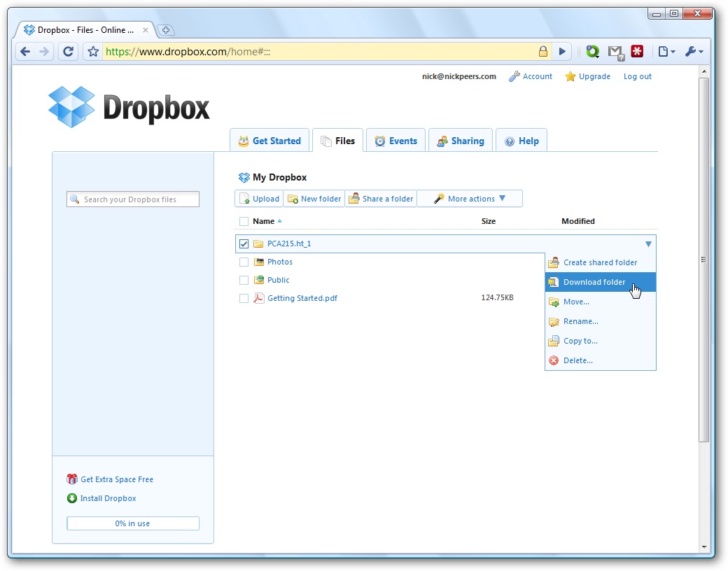
Task: Click the Photos folder icon
Action: (258, 262)
